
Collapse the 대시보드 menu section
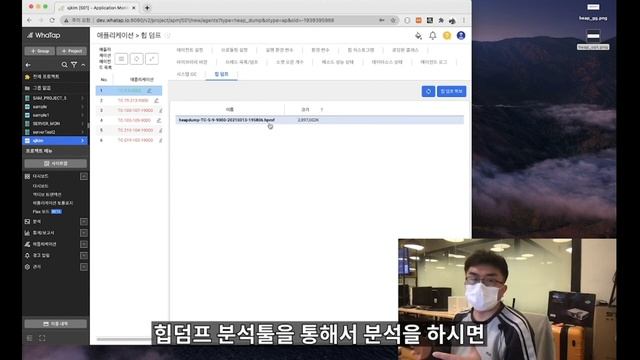pyautogui.click(x=84, y=176)
